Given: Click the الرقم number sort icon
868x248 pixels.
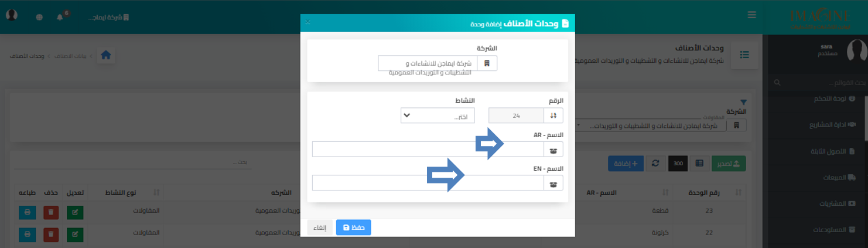Looking at the screenshot, I should (554, 115).
